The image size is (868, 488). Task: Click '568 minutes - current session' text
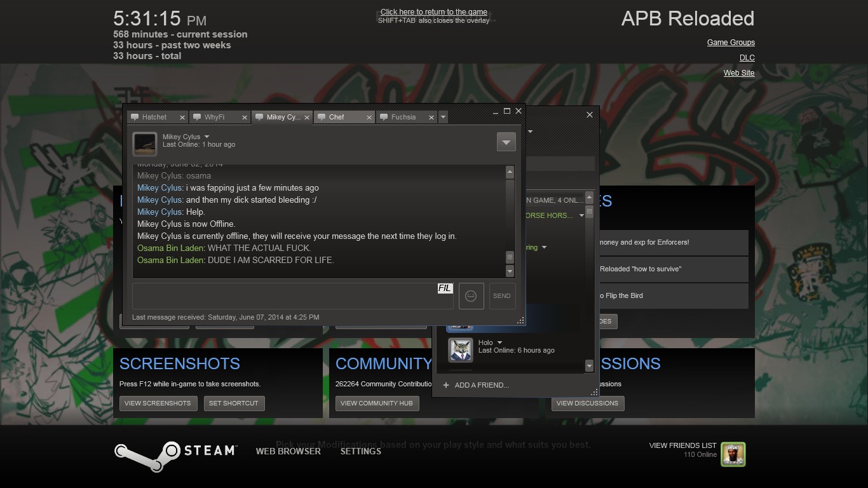[x=180, y=34]
